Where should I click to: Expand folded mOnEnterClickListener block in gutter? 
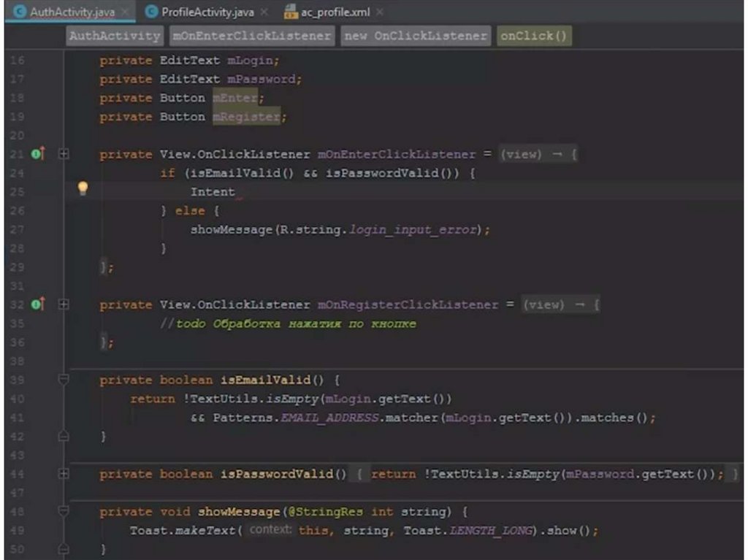[x=64, y=154]
